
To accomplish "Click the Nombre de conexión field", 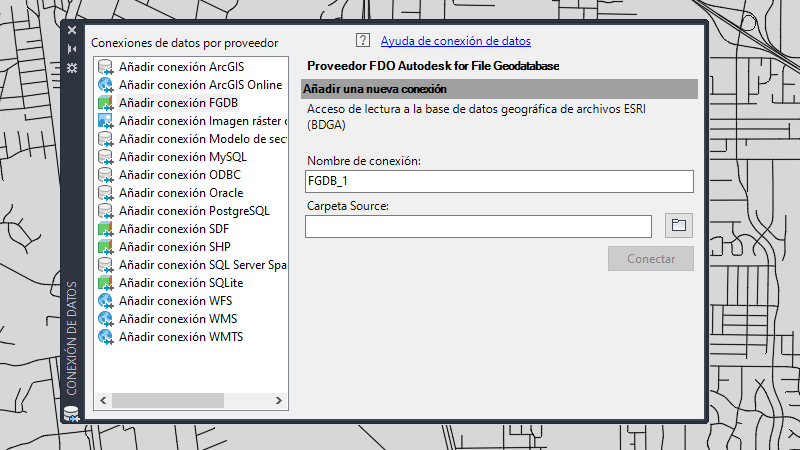I will pyautogui.click(x=499, y=181).
